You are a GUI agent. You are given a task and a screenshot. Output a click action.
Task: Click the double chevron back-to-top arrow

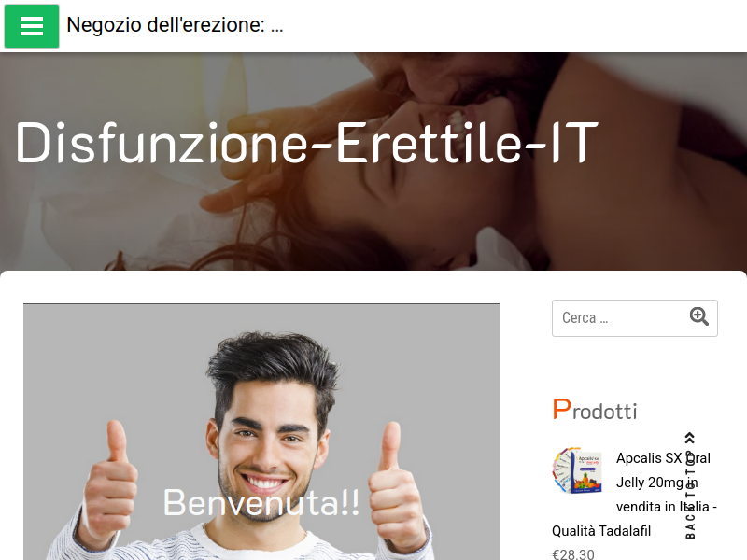click(x=690, y=438)
